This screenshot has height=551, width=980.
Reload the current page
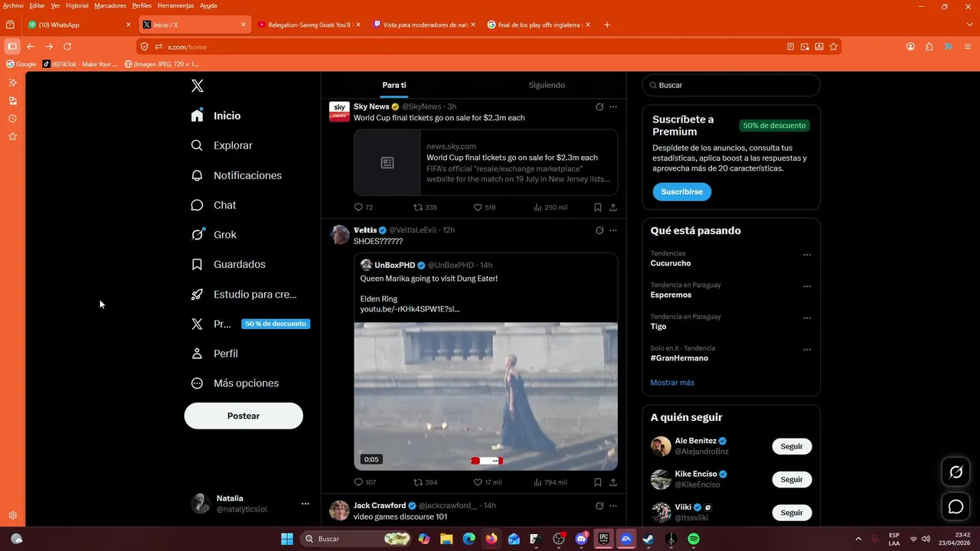(x=67, y=47)
